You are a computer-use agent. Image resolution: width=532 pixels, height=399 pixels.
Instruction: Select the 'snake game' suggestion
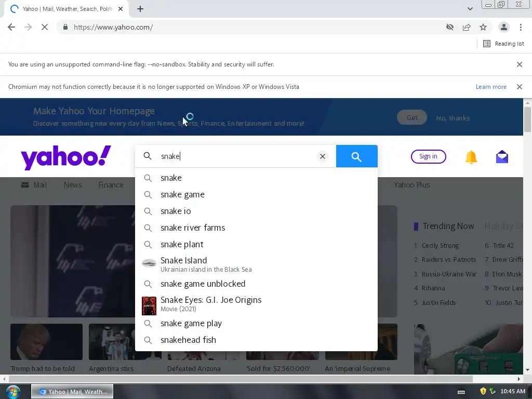(x=256, y=194)
